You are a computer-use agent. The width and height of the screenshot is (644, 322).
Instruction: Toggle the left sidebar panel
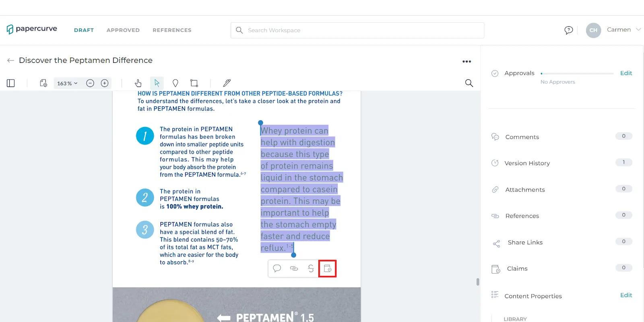(x=11, y=83)
